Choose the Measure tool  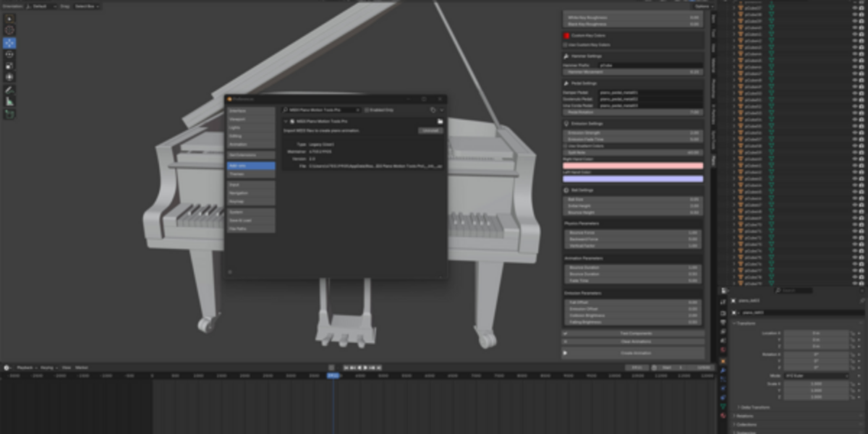tap(10, 101)
